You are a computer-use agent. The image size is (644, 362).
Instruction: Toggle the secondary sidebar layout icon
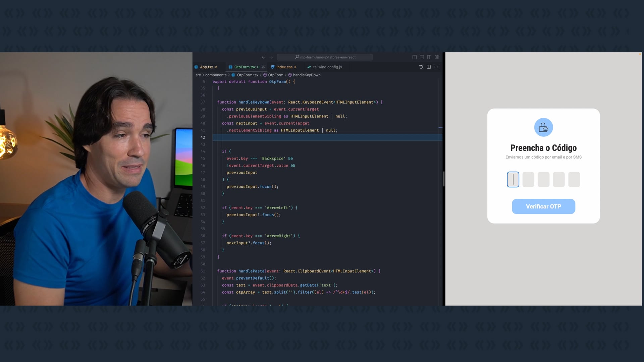tap(429, 57)
